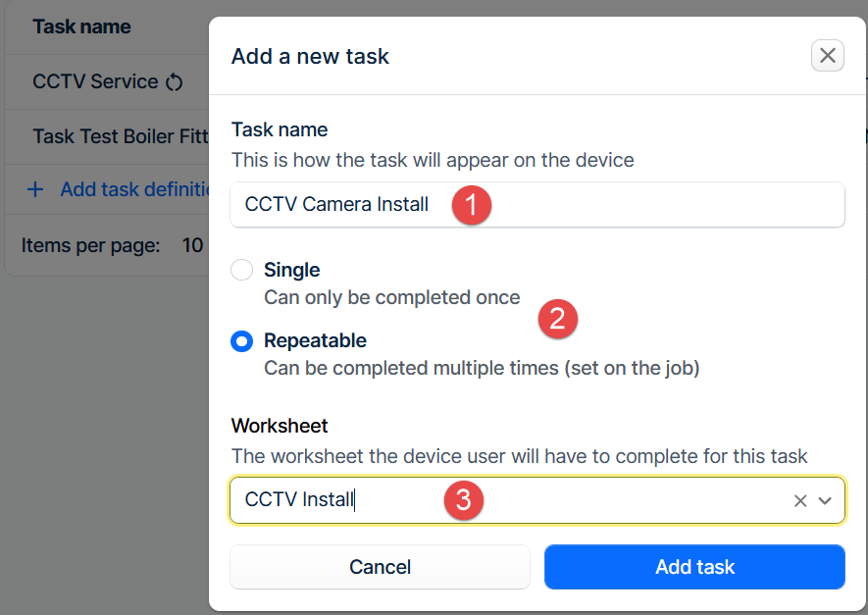Click the plus icon before Add task definition
The height and width of the screenshot is (615, 868).
pos(35,189)
